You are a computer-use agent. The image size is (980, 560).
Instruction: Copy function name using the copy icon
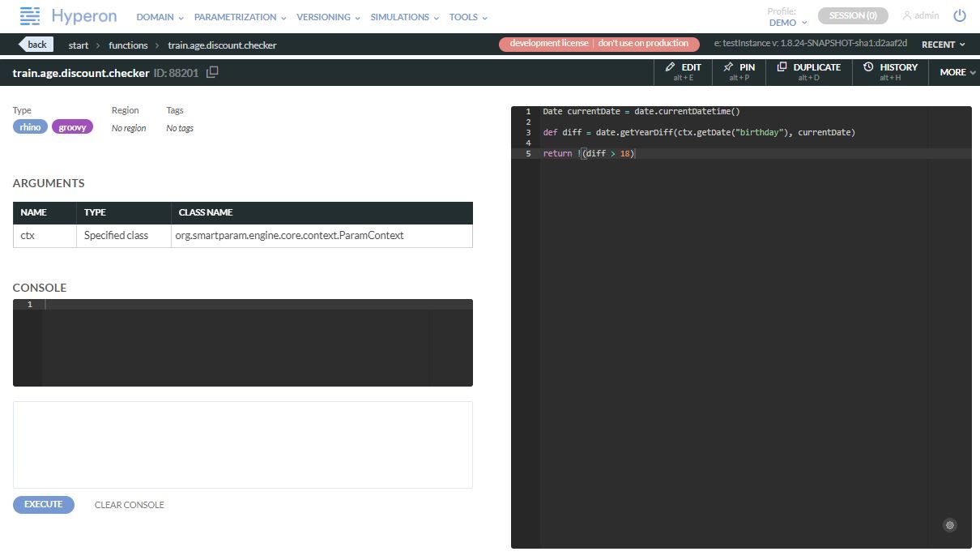click(x=212, y=72)
